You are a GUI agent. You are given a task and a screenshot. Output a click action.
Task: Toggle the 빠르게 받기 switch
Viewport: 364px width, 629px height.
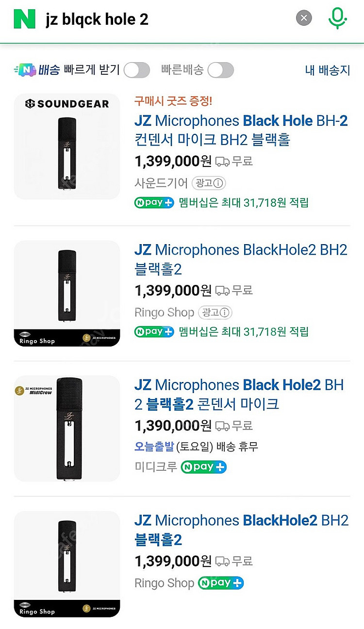click(137, 70)
